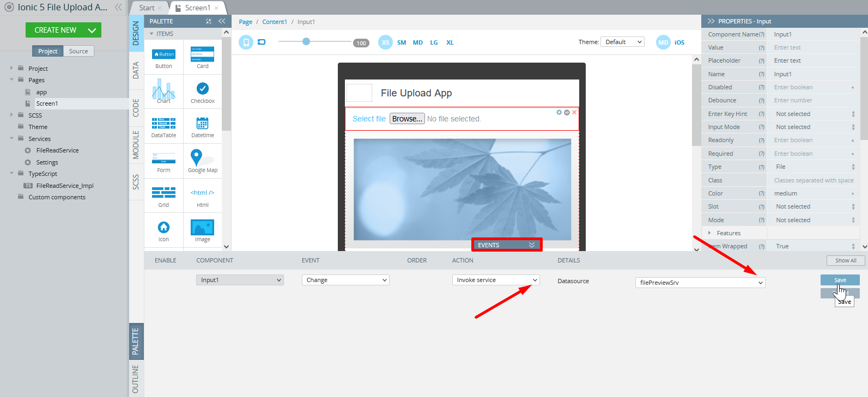868x397 pixels.
Task: Toggle to Project view
Action: tap(48, 51)
